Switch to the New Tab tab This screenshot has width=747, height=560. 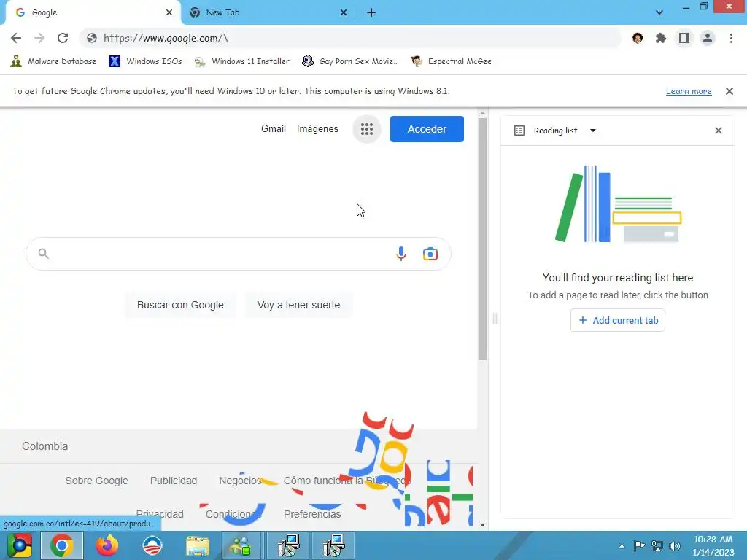pos(269,12)
